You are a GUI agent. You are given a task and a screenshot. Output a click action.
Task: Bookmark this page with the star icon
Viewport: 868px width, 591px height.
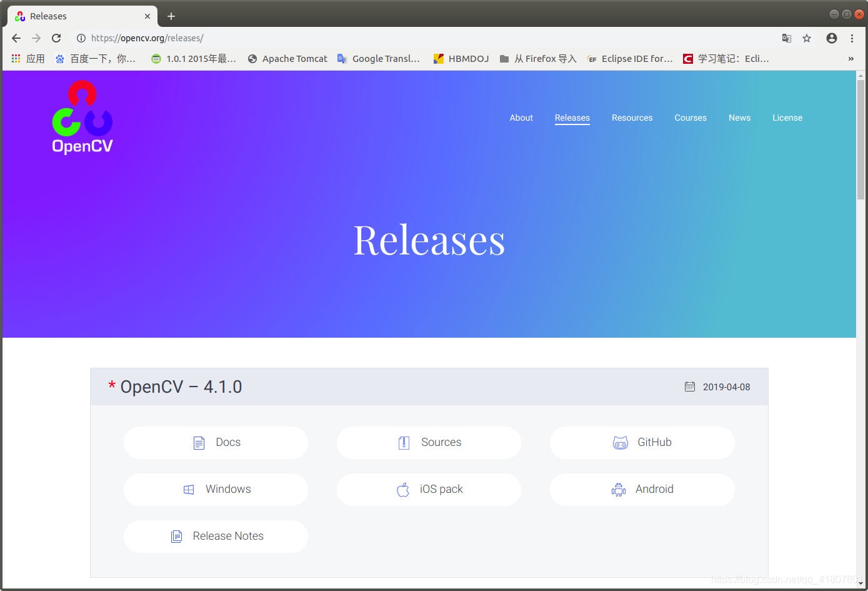(807, 38)
